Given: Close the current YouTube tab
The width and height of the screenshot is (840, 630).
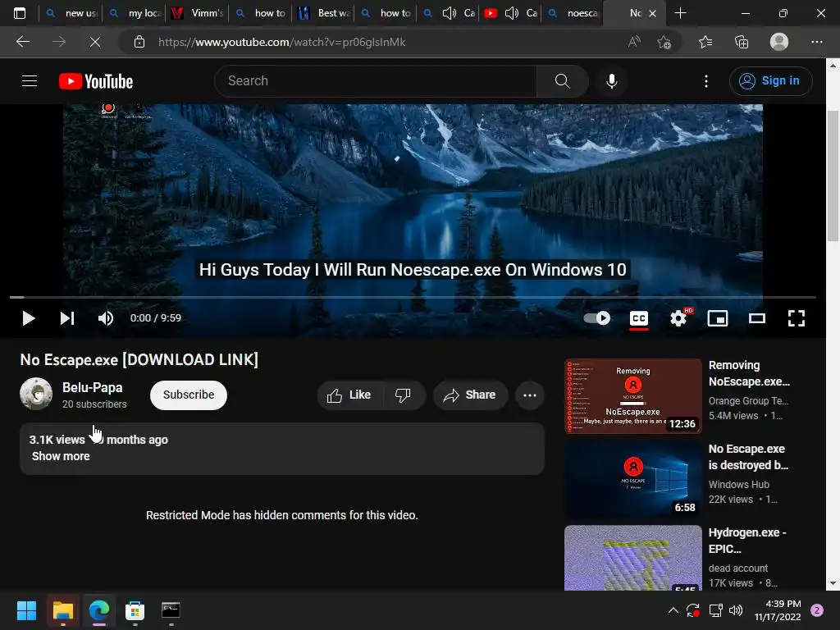Looking at the screenshot, I should click(x=652, y=13).
